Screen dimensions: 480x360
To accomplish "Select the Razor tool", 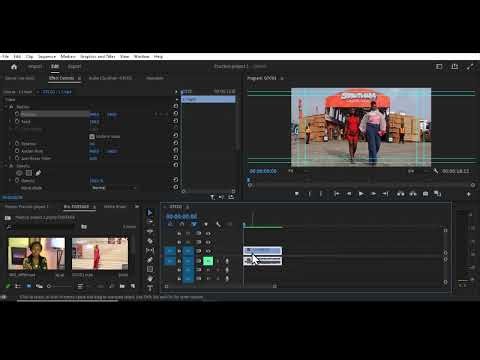I will pos(150,241).
